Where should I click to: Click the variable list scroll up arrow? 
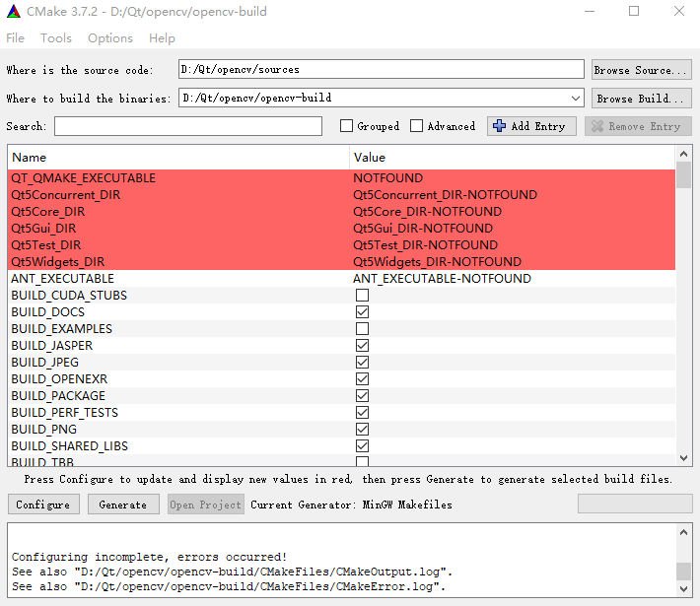[x=683, y=154]
